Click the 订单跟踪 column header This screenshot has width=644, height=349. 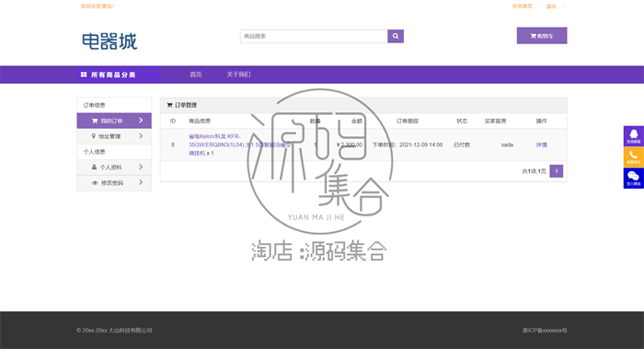tap(408, 121)
